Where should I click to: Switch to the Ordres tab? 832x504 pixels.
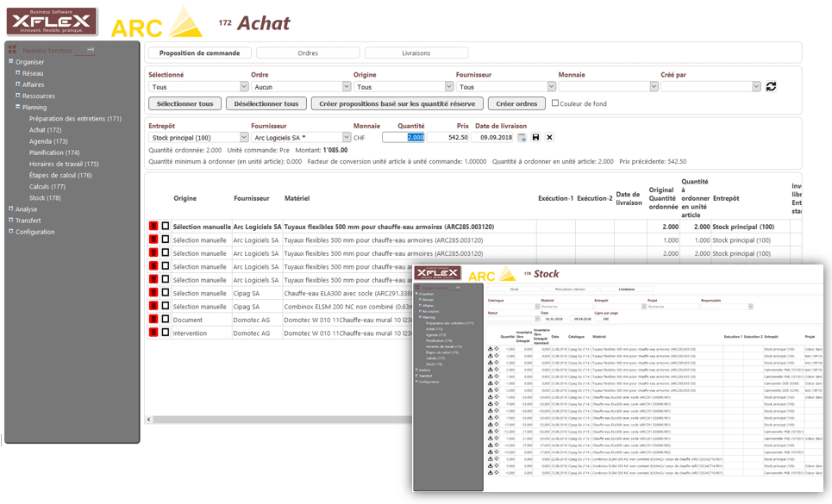(x=308, y=53)
